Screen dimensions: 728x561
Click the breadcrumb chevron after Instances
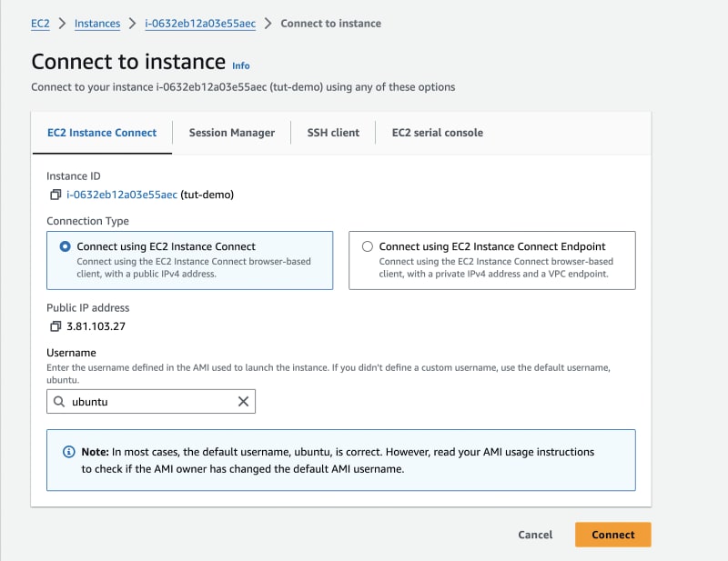(x=133, y=24)
